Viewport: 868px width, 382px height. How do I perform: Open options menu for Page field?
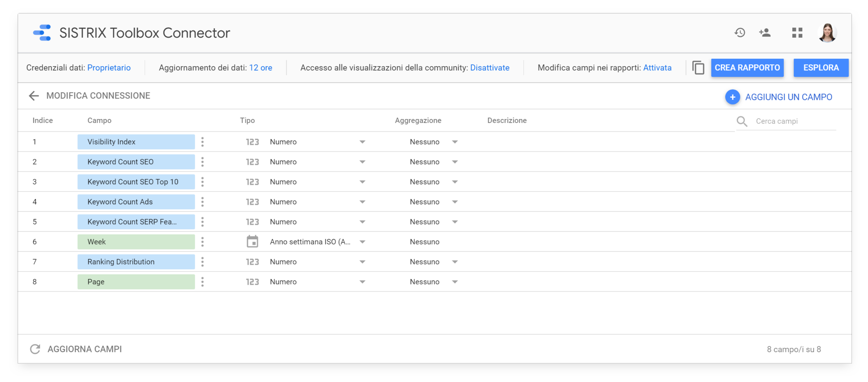[202, 282]
